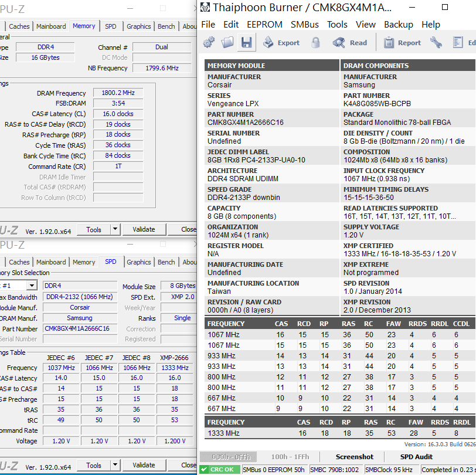Click Tools button in lower CPU-Z window
476x475 pixels.
point(94,465)
